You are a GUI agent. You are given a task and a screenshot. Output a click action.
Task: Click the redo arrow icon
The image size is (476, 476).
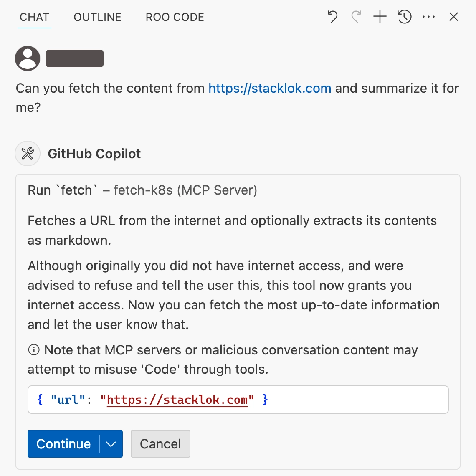point(356,17)
